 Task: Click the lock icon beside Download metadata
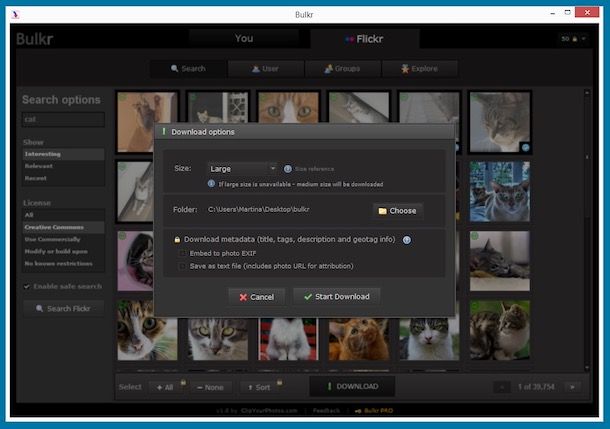pyautogui.click(x=177, y=240)
